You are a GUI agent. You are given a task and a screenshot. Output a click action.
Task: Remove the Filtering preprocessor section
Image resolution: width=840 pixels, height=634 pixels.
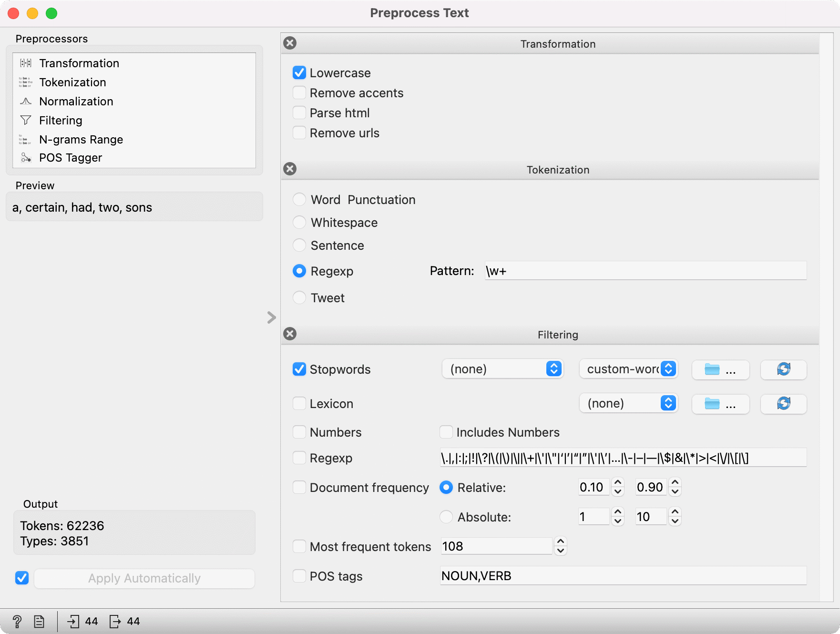tap(290, 334)
